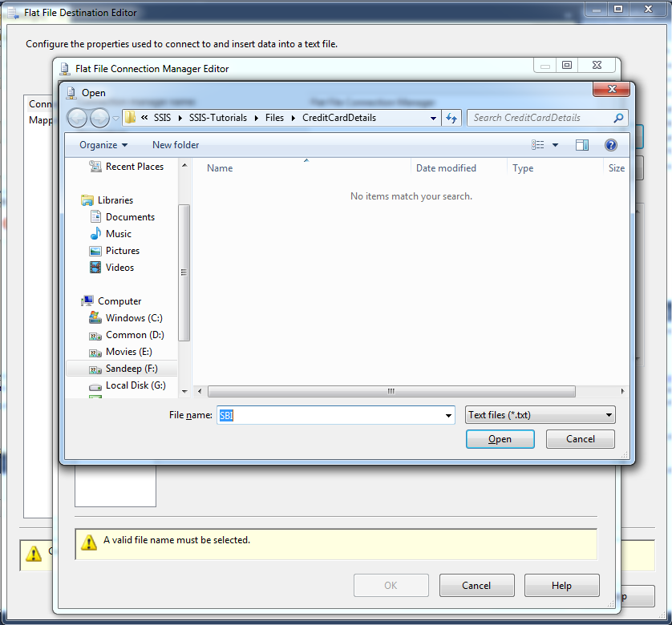Image resolution: width=672 pixels, height=625 pixels.
Task: Open Windows (C:) drive
Action: pyautogui.click(x=134, y=318)
